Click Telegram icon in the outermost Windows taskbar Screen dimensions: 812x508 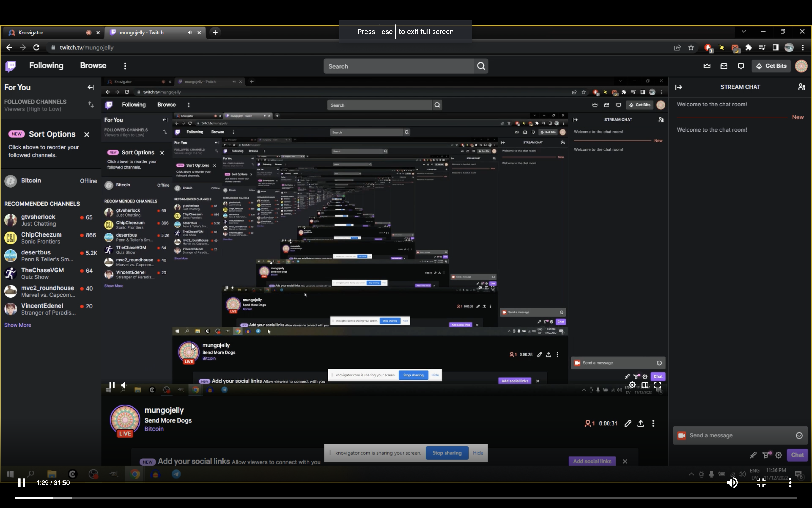coord(176,474)
